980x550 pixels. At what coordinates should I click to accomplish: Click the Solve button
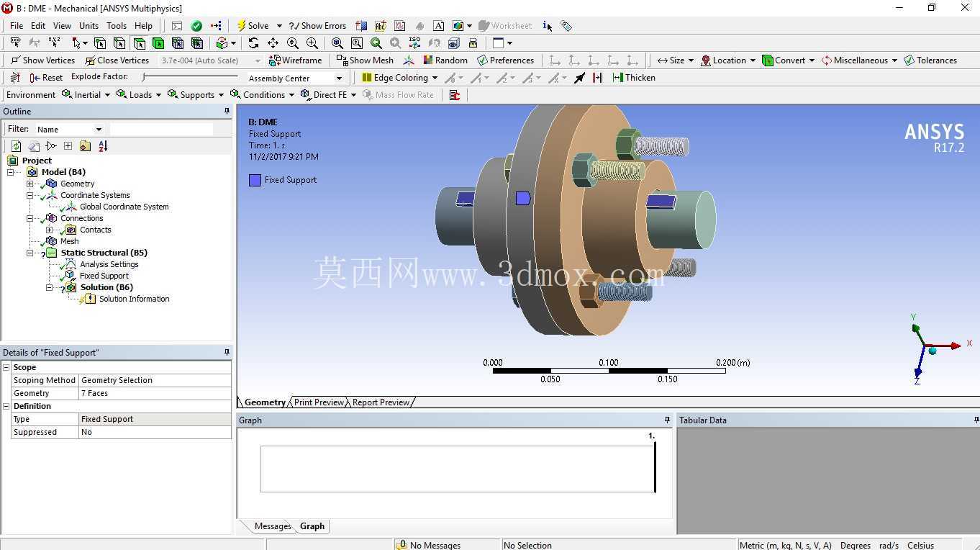click(x=253, y=26)
